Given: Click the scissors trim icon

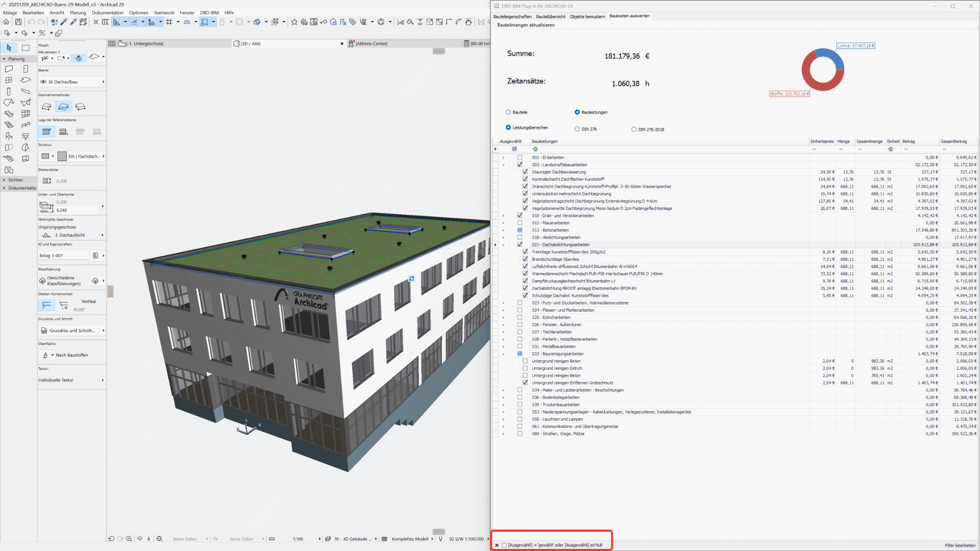Looking at the screenshot, I should click(401, 22).
